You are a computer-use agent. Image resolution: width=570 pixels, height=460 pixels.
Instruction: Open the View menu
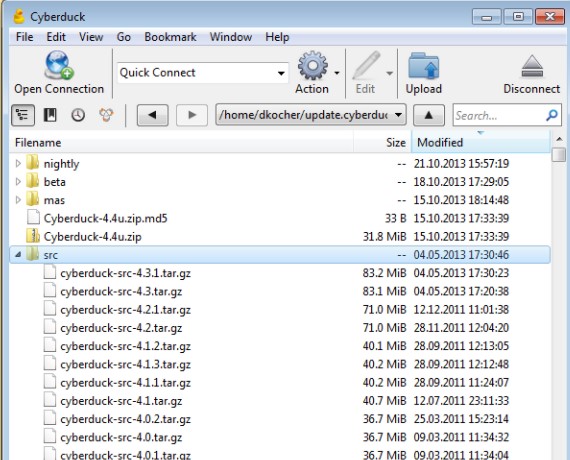[x=91, y=37]
